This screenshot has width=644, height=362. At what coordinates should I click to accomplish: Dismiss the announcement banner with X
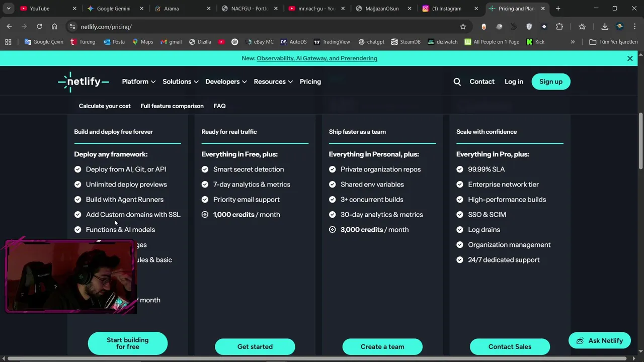click(630, 58)
